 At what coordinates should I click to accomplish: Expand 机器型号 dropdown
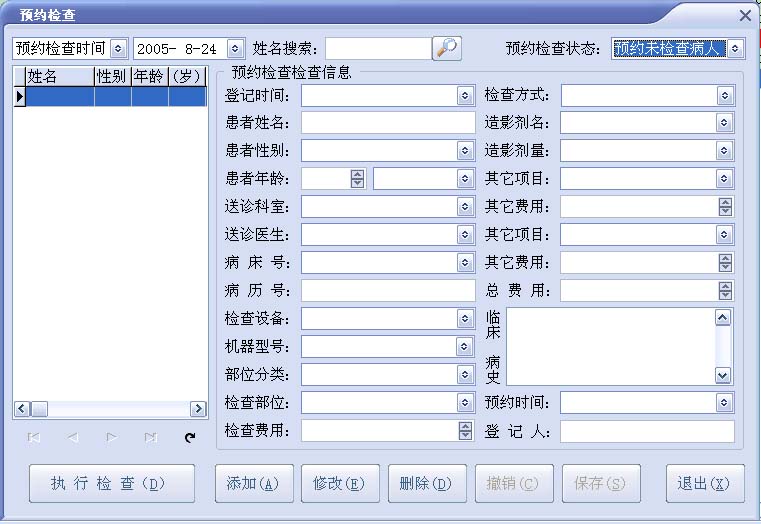click(464, 346)
